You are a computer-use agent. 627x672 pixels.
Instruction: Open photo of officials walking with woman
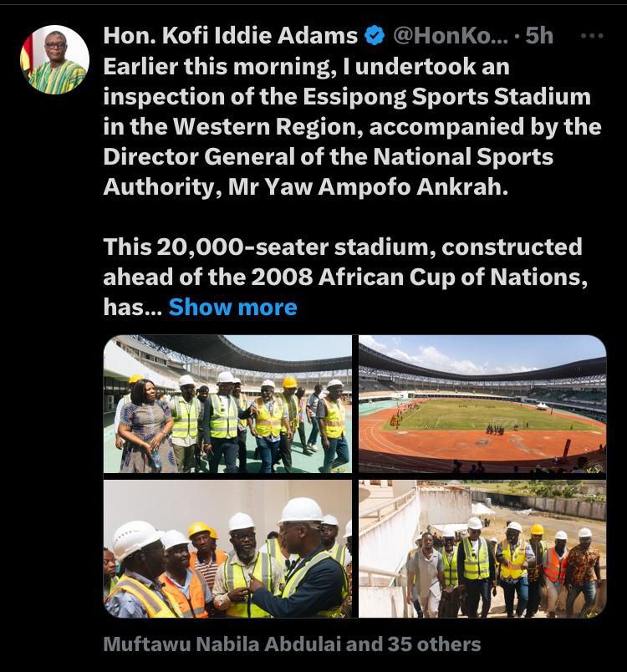tap(227, 405)
